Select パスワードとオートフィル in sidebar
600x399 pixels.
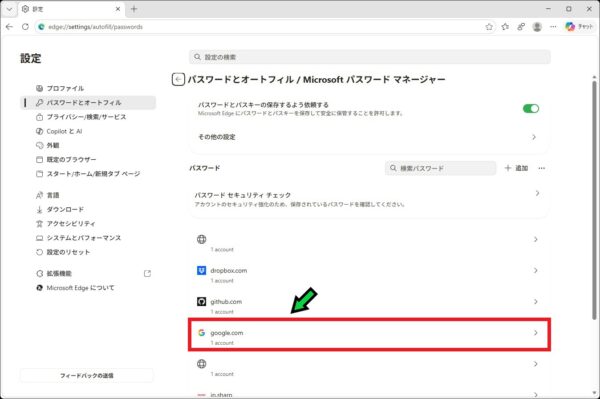[x=88, y=103]
